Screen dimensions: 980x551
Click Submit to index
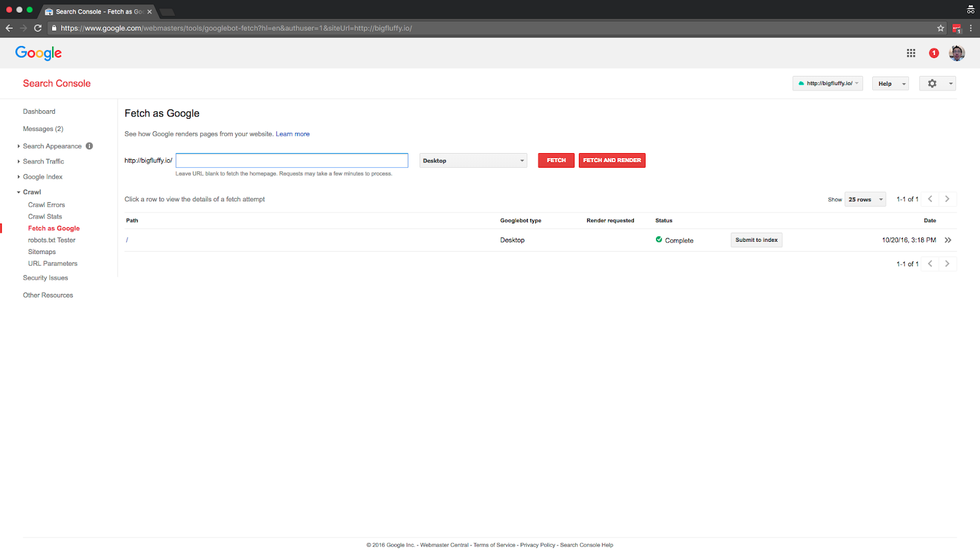[x=756, y=240]
